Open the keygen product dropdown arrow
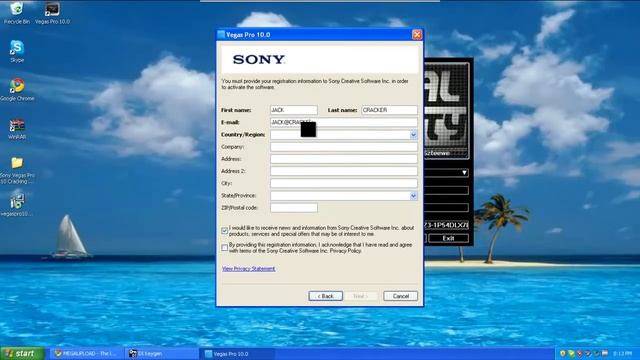This screenshot has width=640, height=360. (x=464, y=173)
